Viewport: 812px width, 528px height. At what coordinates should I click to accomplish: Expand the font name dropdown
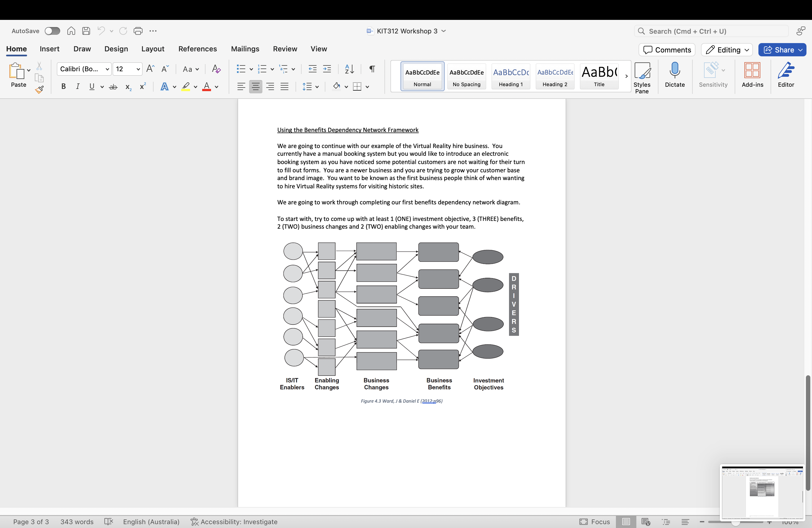click(x=107, y=69)
